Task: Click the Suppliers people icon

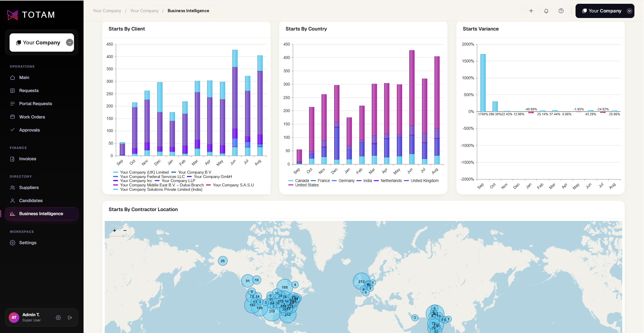Action: pos(12,188)
